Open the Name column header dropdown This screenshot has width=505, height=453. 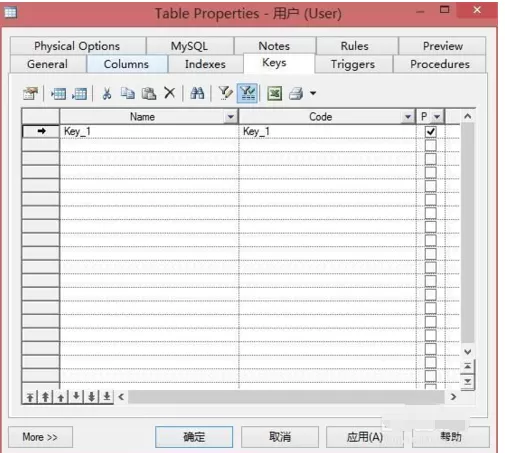[230, 117]
